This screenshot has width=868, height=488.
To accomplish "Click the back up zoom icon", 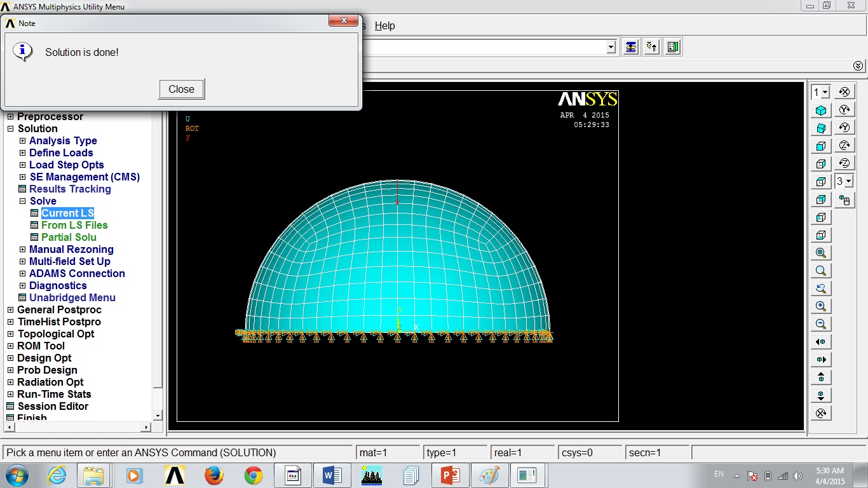I will [821, 288].
